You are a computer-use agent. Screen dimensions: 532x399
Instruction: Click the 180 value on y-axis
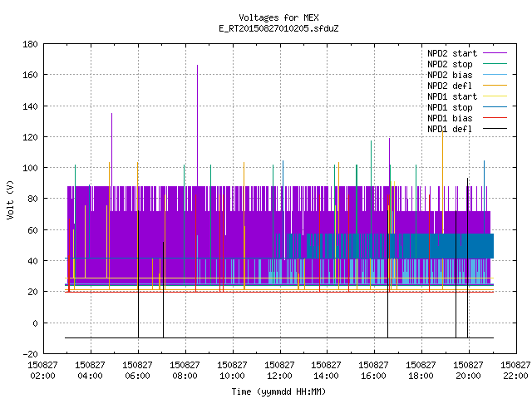tap(30, 44)
